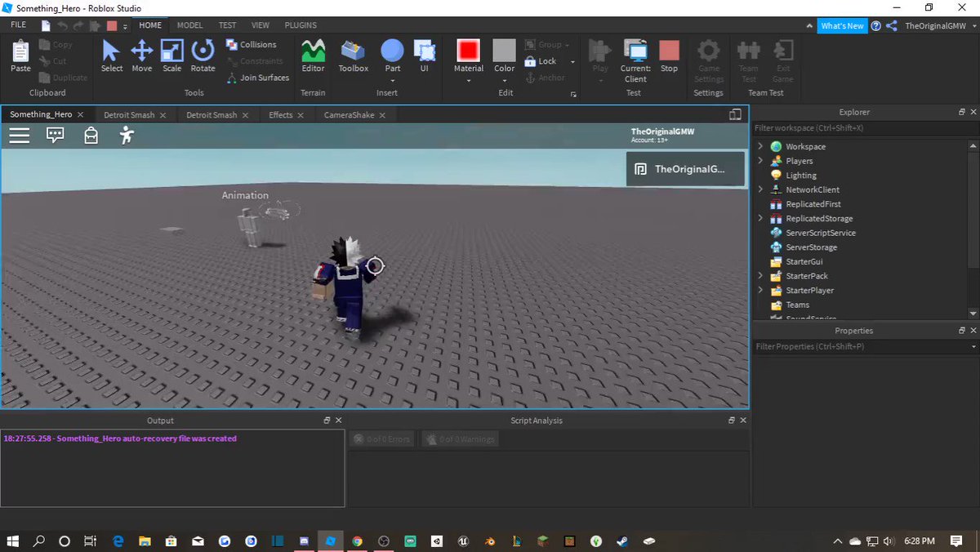Open the in-game emotes icon
980x552 pixels.
pyautogui.click(x=126, y=136)
